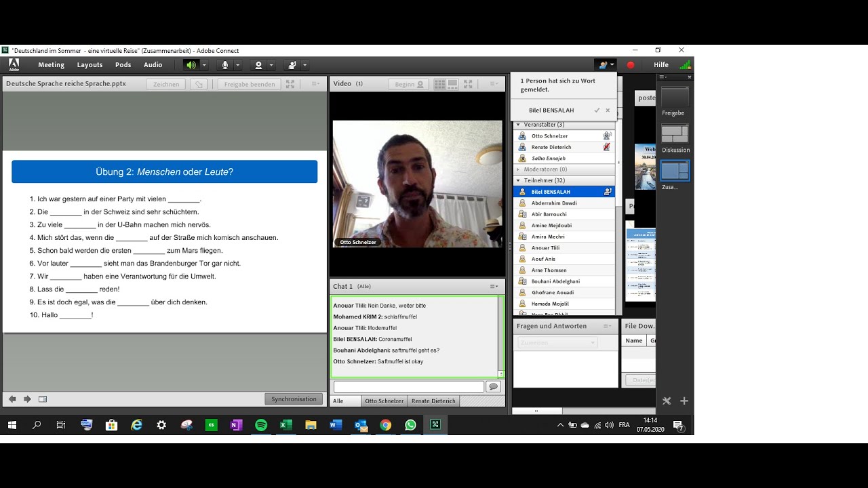868x488 pixels.
Task: Open the Hilfe menu
Action: (661, 65)
